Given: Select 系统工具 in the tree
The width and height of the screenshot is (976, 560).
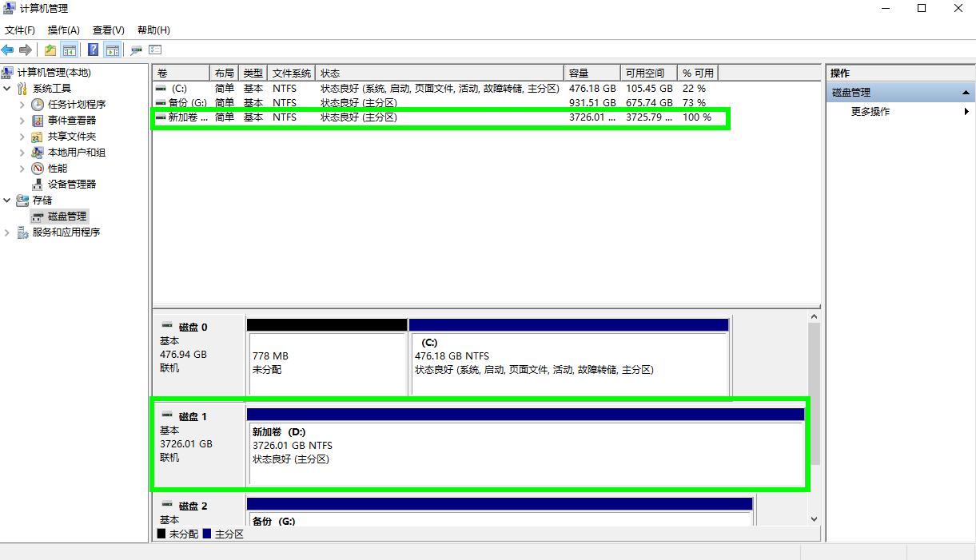Looking at the screenshot, I should tap(52, 89).
